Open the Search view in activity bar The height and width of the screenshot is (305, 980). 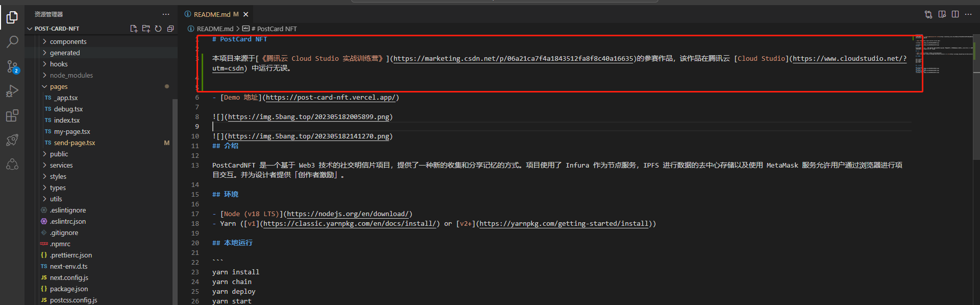coord(12,42)
